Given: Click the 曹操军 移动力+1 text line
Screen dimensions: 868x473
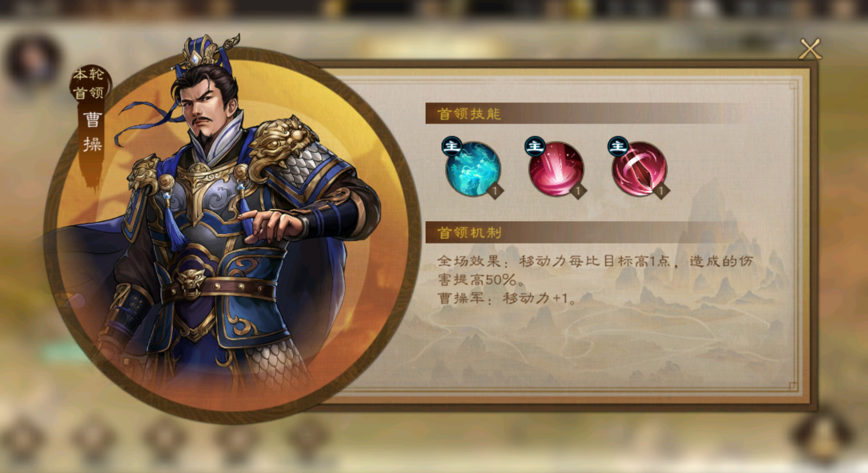Looking at the screenshot, I should (507, 298).
